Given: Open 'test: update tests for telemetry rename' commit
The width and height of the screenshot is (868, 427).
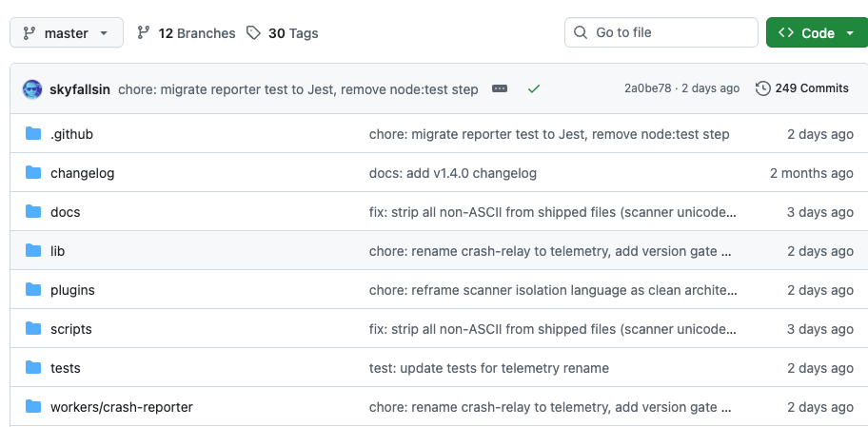Looking at the screenshot, I should [489, 368].
